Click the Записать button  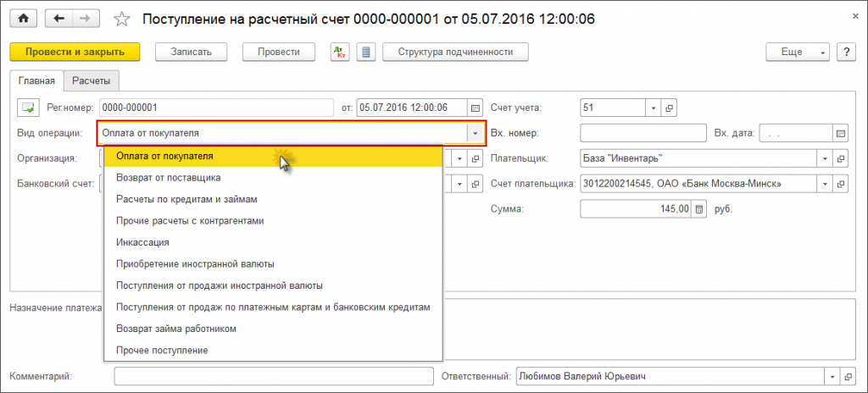[192, 52]
